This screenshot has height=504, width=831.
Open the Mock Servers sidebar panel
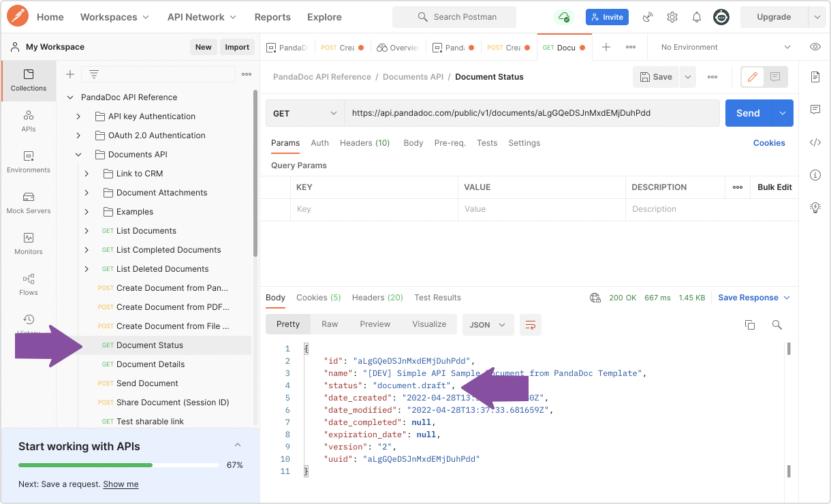point(29,203)
